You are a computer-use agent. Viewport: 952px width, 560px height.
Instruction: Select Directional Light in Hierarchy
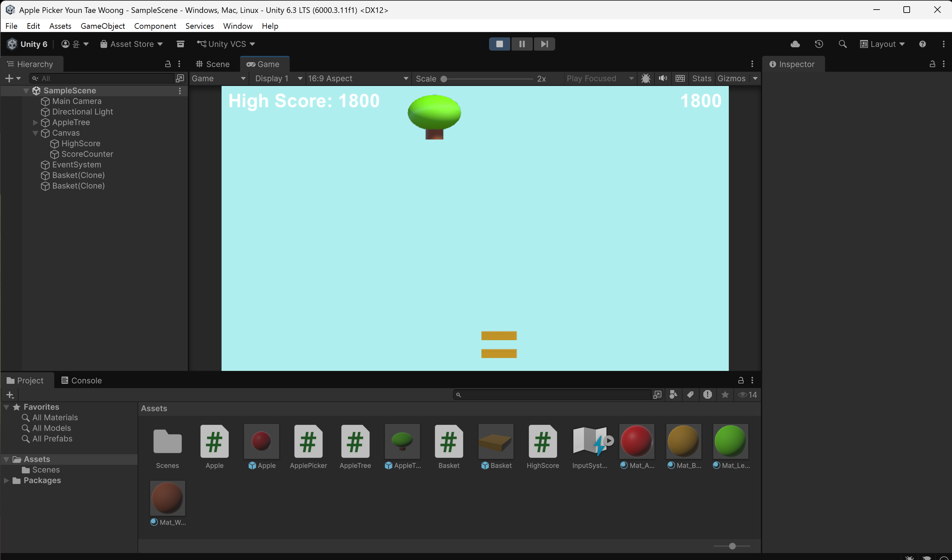[82, 112]
